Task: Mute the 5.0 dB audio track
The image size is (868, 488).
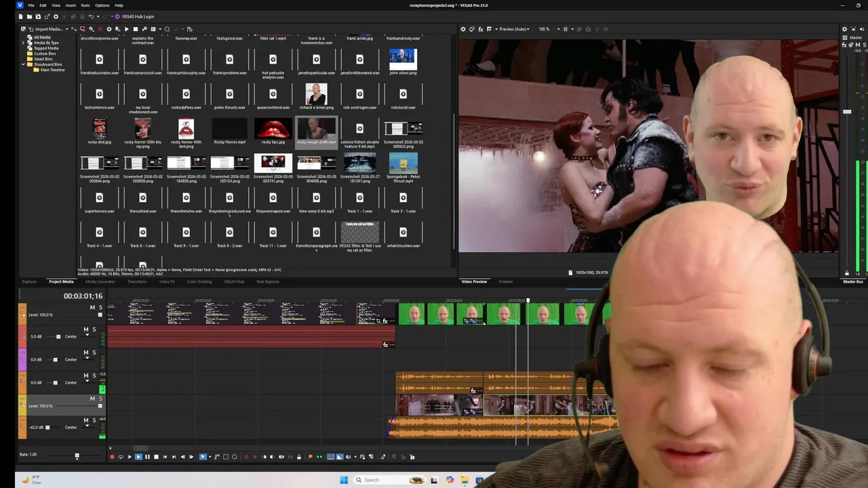Action: pos(85,329)
